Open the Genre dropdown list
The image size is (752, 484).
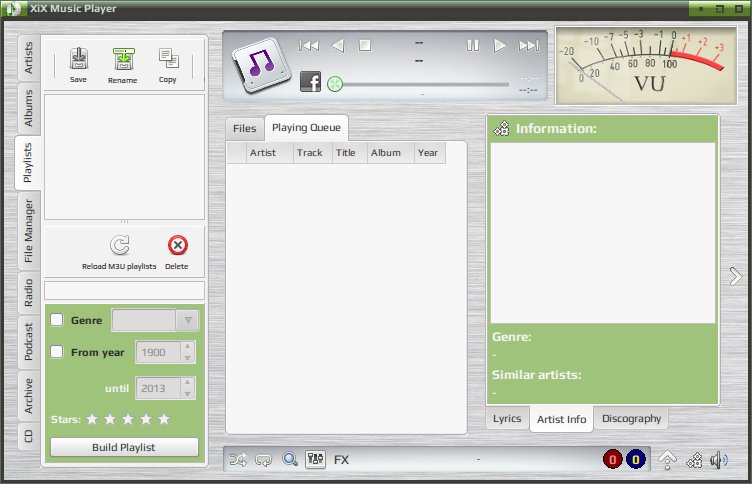pos(188,320)
